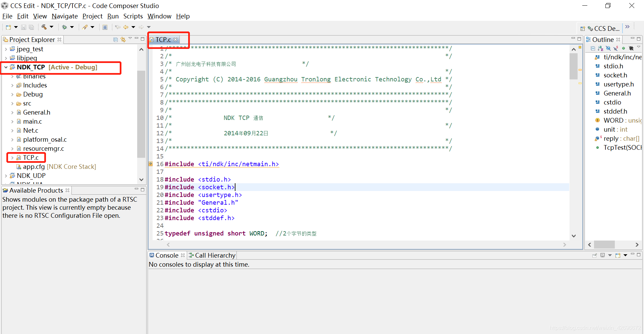The height and width of the screenshot is (334, 644).
Task: Close the TCP.c editor tab
Action: coord(175,40)
